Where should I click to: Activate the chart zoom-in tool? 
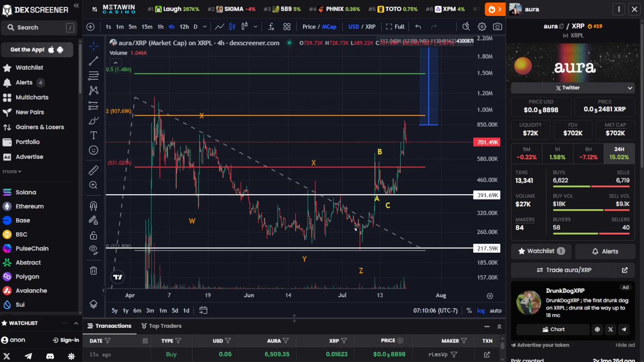coord(93,185)
